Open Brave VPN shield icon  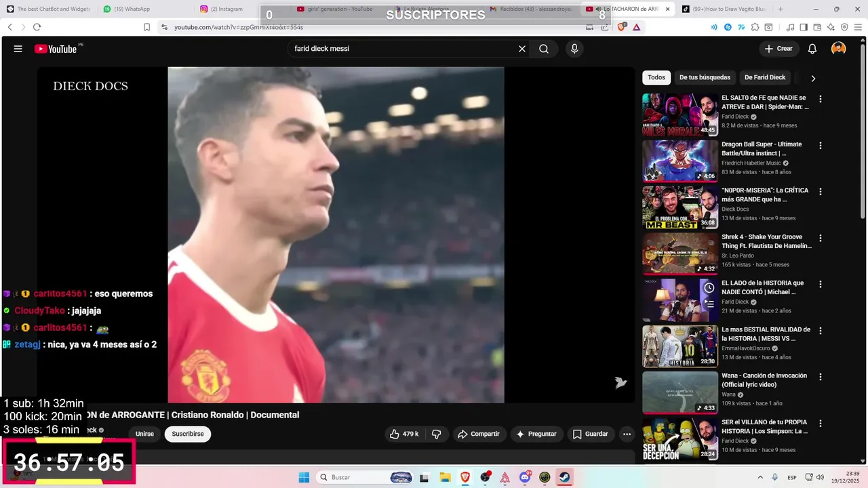pos(844,27)
